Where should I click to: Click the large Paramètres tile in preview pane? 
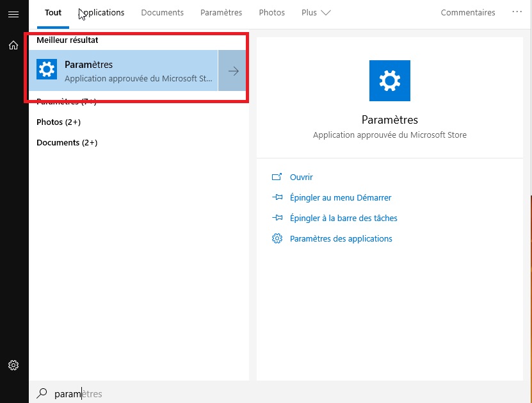point(389,81)
